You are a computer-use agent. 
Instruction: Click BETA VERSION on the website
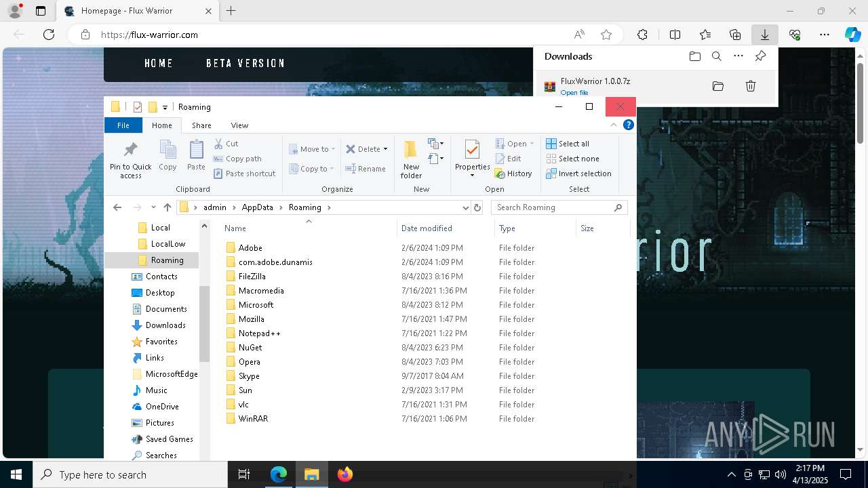coord(245,63)
